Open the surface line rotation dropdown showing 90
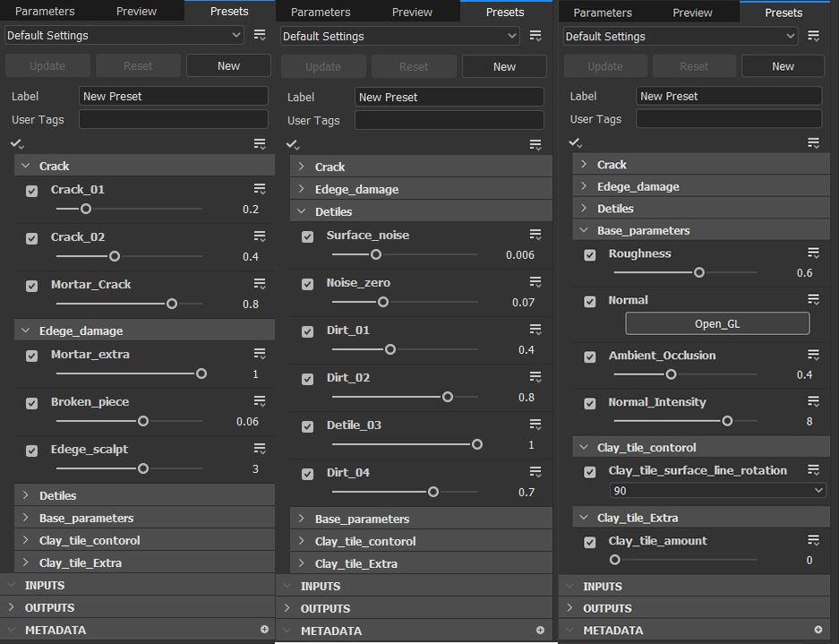The height and width of the screenshot is (644, 839). point(717,490)
